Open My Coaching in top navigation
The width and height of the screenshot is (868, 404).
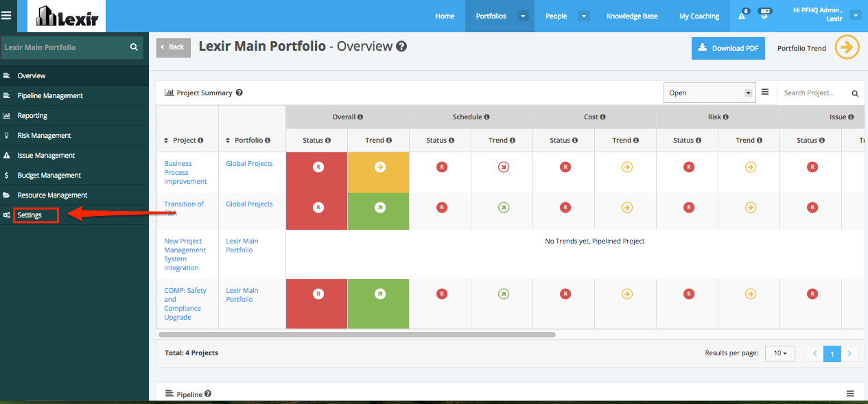[699, 16]
